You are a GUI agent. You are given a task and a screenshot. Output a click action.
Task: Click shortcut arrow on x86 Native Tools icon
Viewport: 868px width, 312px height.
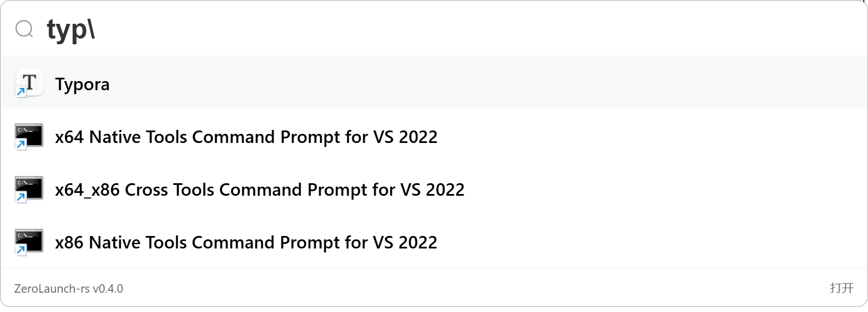coord(20,250)
